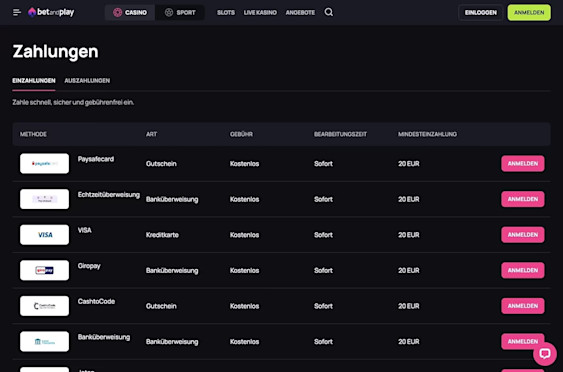
Task: Click the VISA logo thumbnail
Action: click(x=45, y=234)
